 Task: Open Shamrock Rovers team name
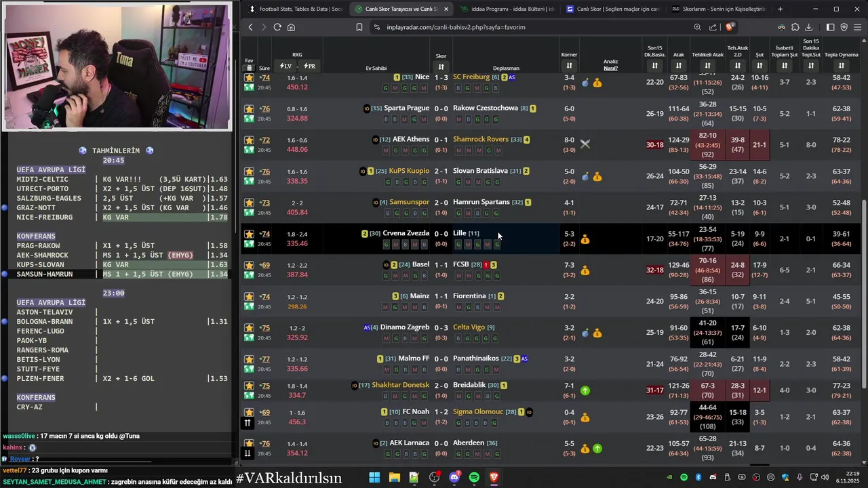pyautogui.click(x=481, y=139)
